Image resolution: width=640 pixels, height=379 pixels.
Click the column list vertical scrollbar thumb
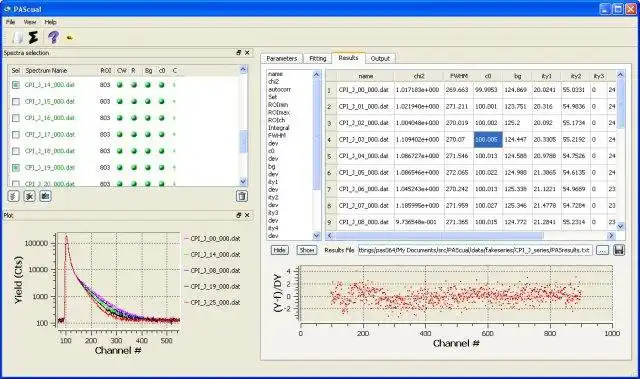[316, 134]
